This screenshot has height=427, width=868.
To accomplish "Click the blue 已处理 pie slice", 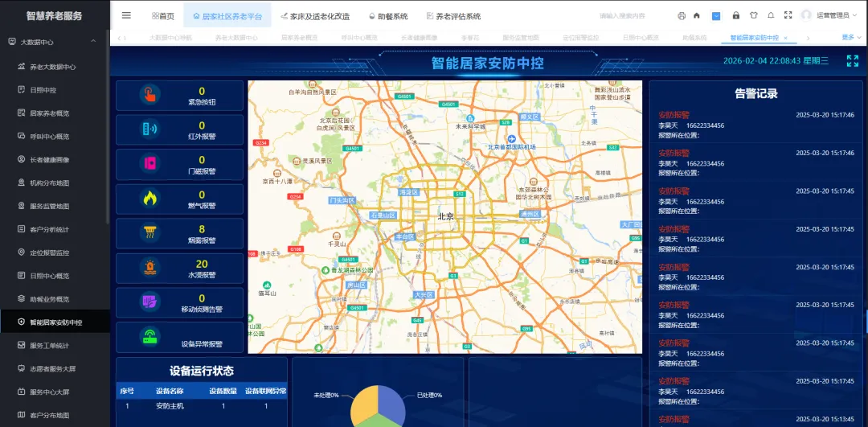I will click(x=392, y=401).
